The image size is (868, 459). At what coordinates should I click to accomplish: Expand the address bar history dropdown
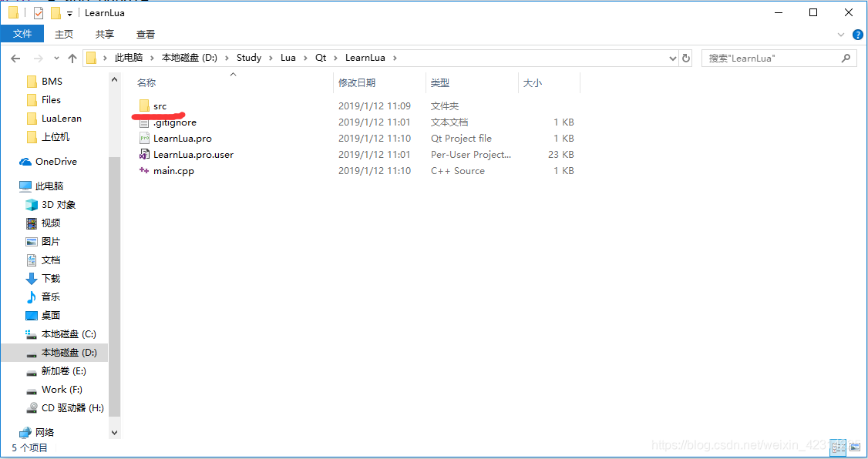[672, 58]
